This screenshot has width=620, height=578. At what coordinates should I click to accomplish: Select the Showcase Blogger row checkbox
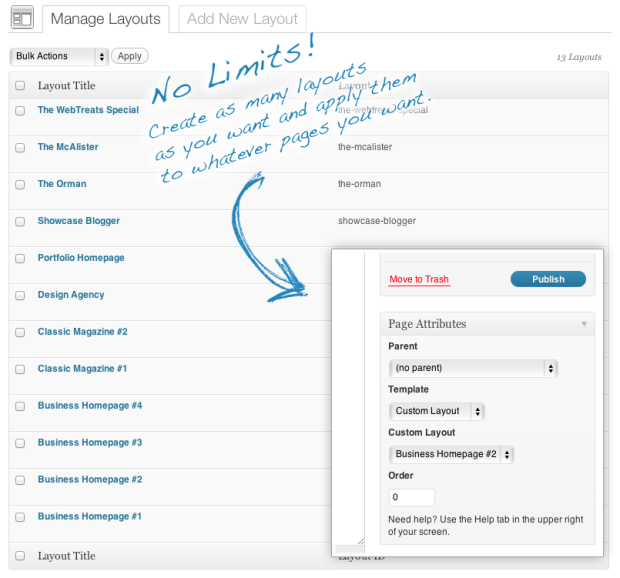[20, 221]
